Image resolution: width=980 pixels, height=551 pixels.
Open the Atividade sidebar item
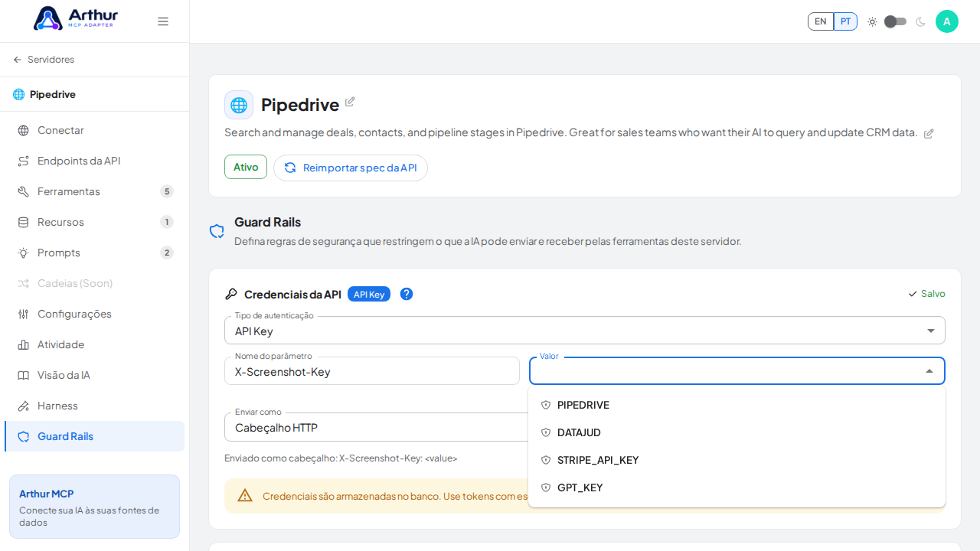95,344
